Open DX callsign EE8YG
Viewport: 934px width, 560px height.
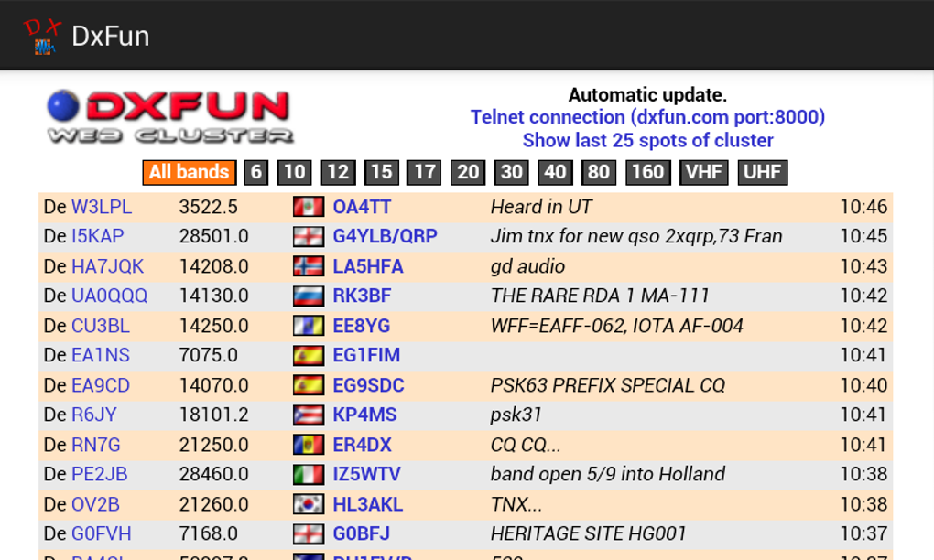[361, 326]
